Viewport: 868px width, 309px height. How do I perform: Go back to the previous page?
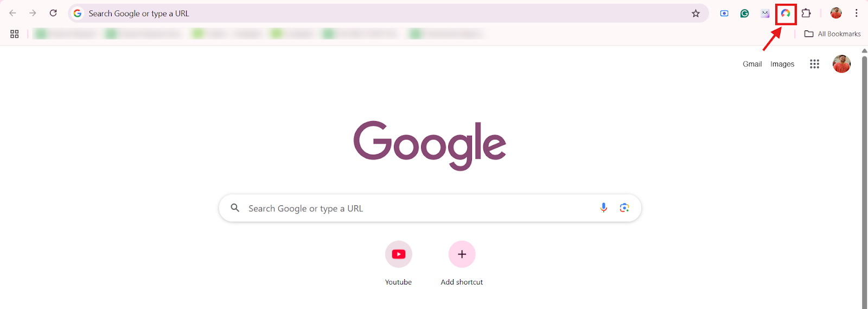(x=12, y=13)
